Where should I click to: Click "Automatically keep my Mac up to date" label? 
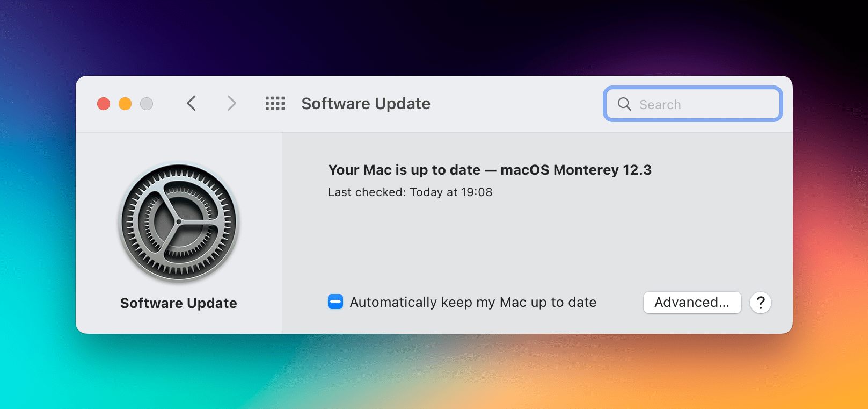[473, 302]
